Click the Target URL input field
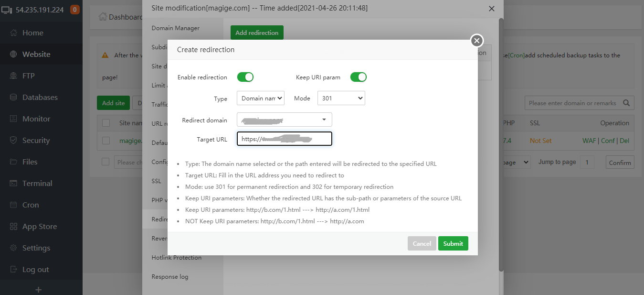The height and width of the screenshot is (295, 644). [284, 139]
